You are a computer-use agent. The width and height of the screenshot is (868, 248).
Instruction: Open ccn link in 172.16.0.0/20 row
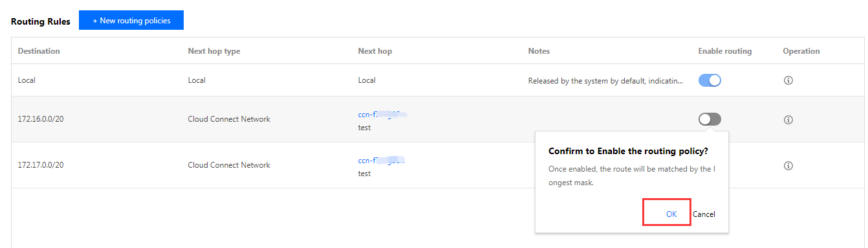382,114
